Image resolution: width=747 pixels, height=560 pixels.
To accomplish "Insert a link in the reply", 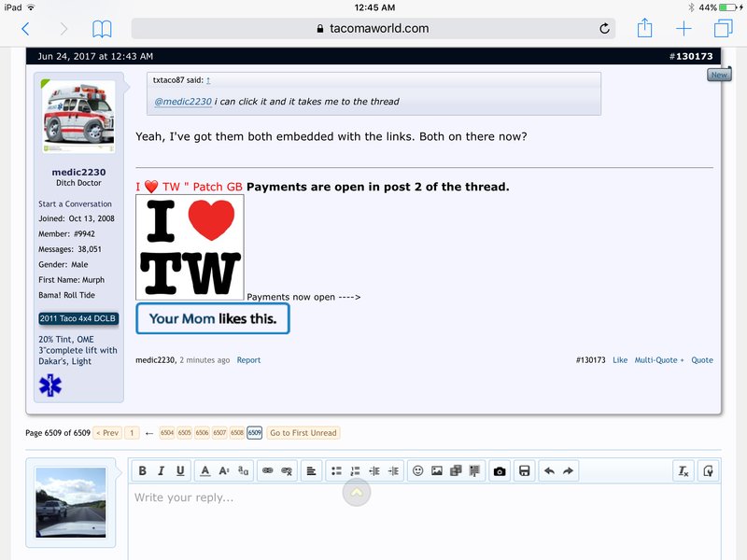I will click(x=268, y=471).
